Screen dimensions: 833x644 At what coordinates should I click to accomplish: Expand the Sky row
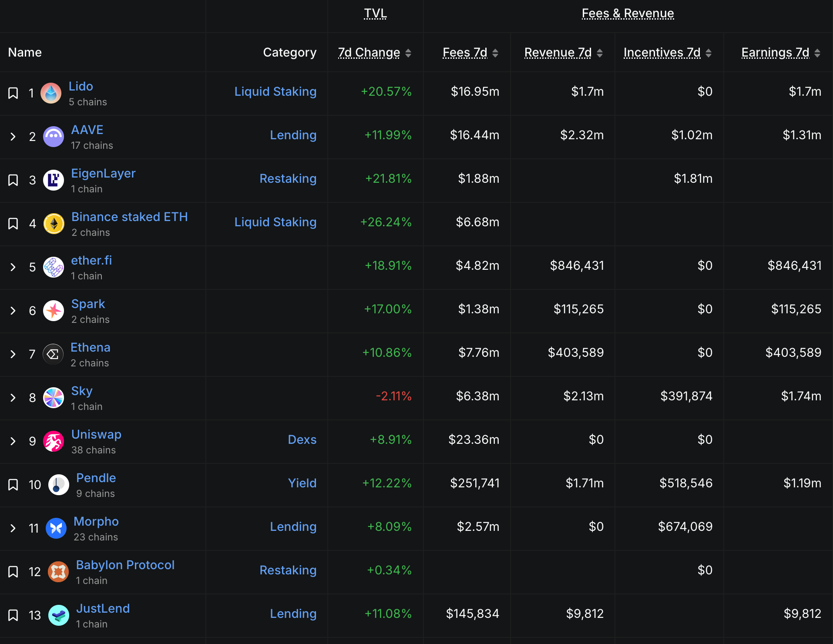point(13,398)
